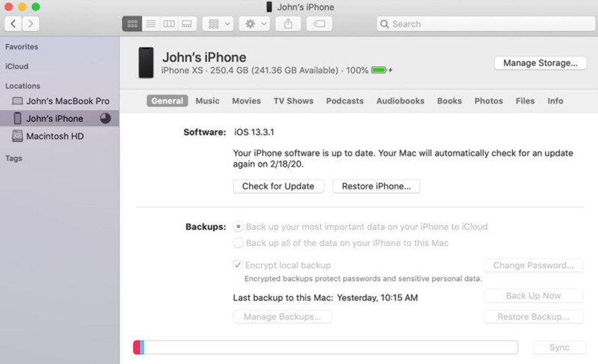Click the iOS 13.3.1 version text
Viewport: 598px width, 364px height.
click(254, 132)
